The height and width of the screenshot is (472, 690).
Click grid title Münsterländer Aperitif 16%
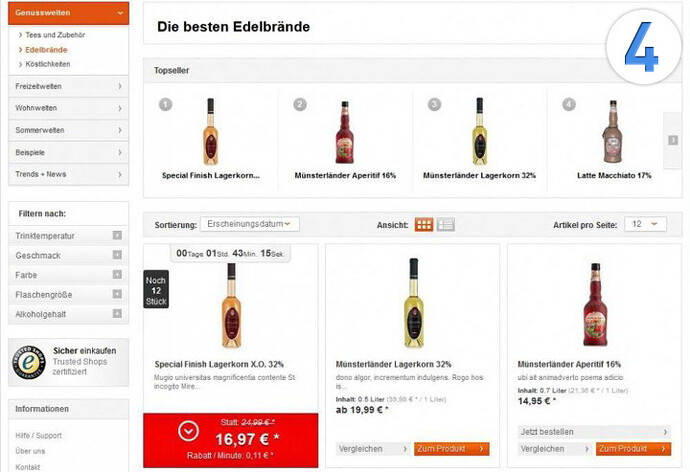tap(569, 364)
